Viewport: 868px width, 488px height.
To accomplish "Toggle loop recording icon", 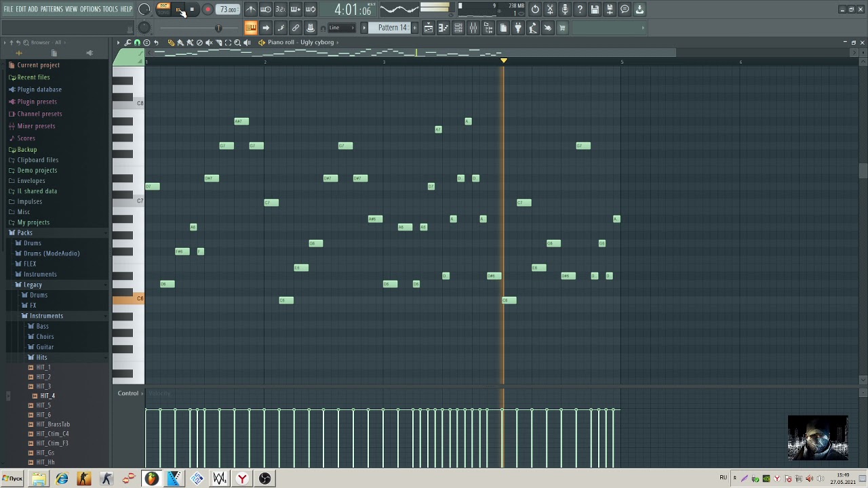I will [311, 9].
